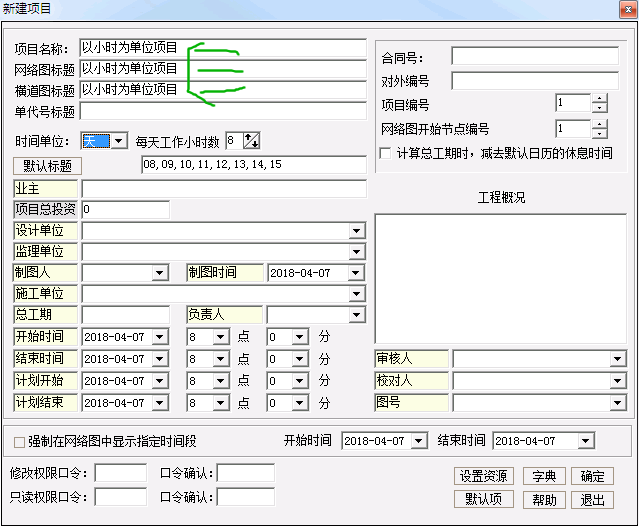Open the 计划结束 date dropdown

[x=160, y=403]
